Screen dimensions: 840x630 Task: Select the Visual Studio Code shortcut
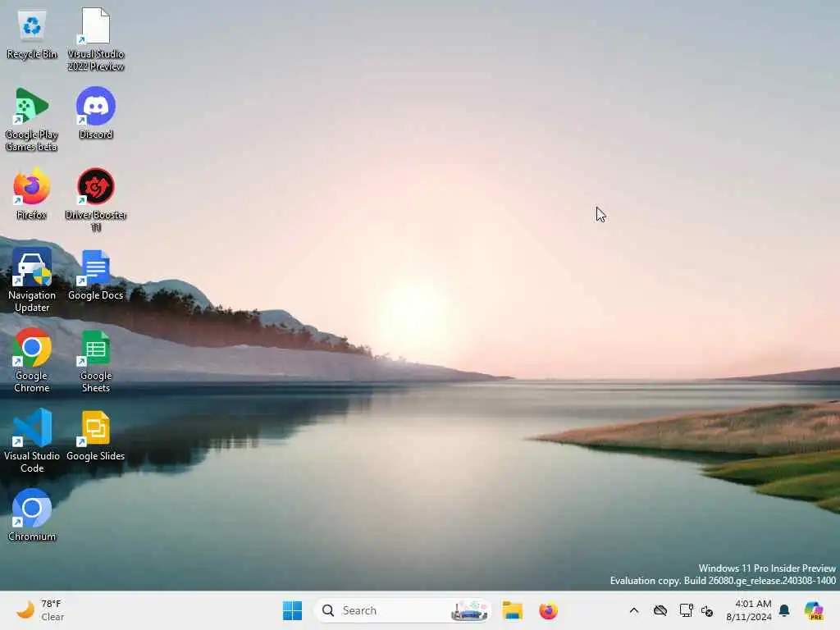point(32,441)
